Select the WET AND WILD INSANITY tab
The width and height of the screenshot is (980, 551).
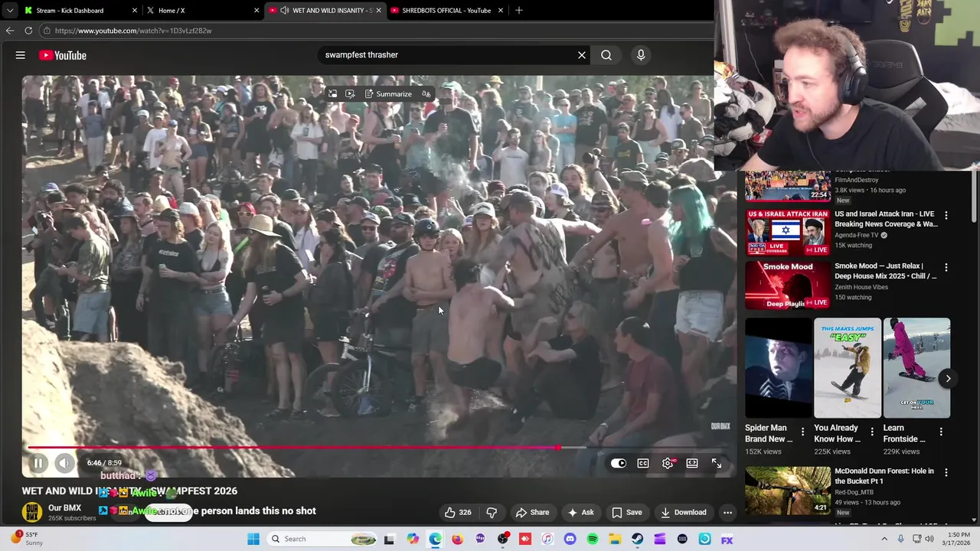325,11
